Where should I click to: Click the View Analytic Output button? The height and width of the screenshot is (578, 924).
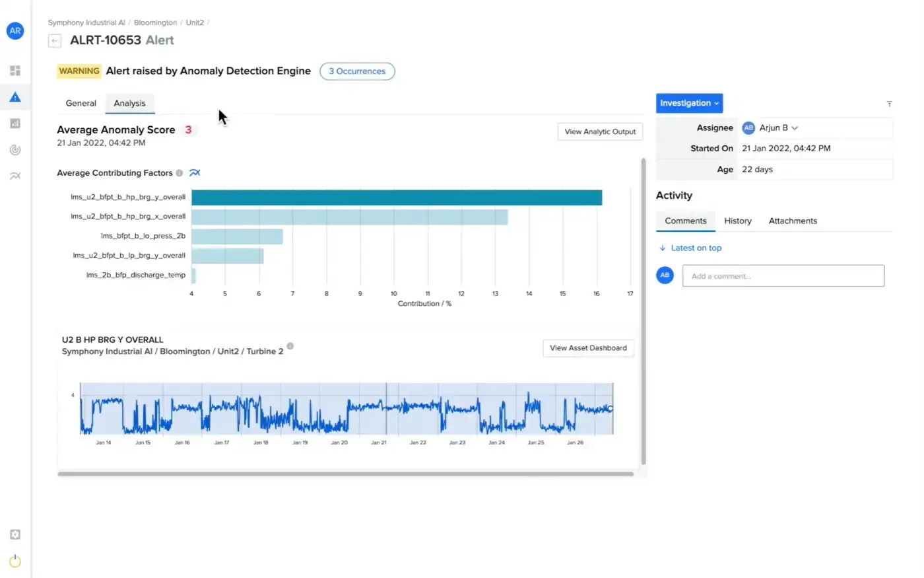pos(599,131)
